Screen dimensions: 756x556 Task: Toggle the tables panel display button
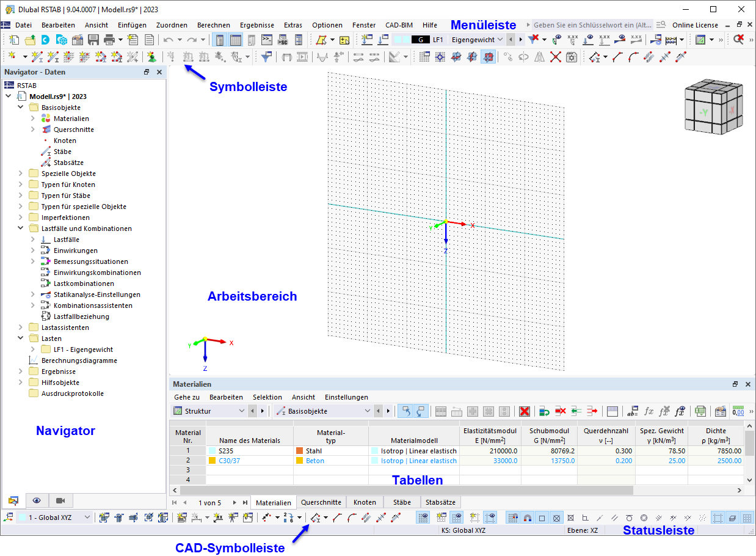point(235,40)
